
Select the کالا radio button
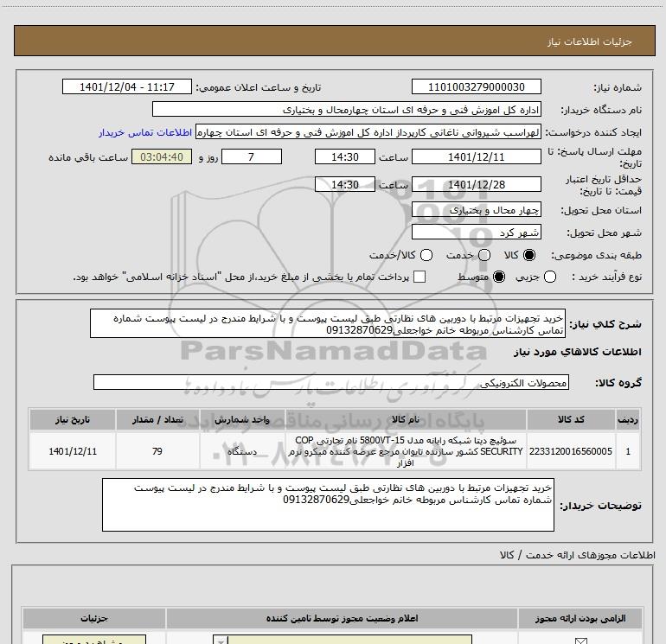click(529, 255)
